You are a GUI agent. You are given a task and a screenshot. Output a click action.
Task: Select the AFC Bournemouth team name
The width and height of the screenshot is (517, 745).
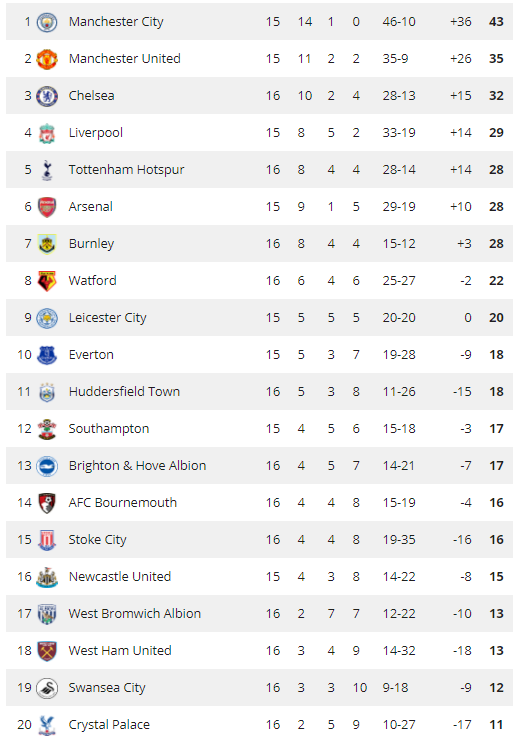point(123,503)
